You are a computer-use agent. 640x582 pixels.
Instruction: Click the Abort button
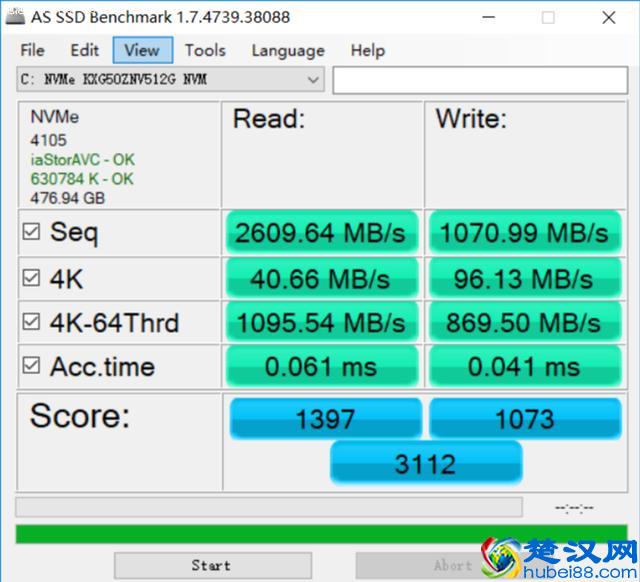pyautogui.click(x=440, y=565)
